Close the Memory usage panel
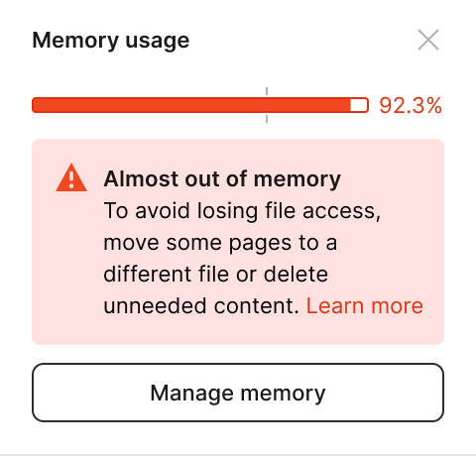Screen dimensions: 476x456 (428, 40)
